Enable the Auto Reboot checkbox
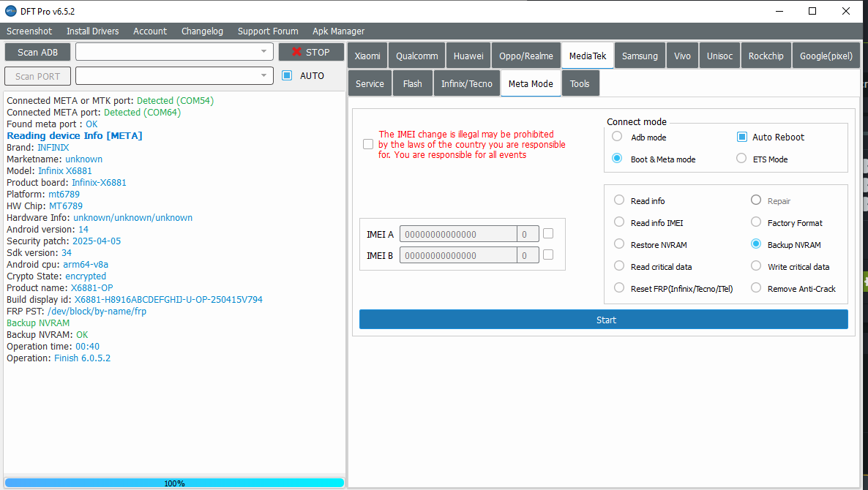This screenshot has width=868, height=490. coord(741,137)
